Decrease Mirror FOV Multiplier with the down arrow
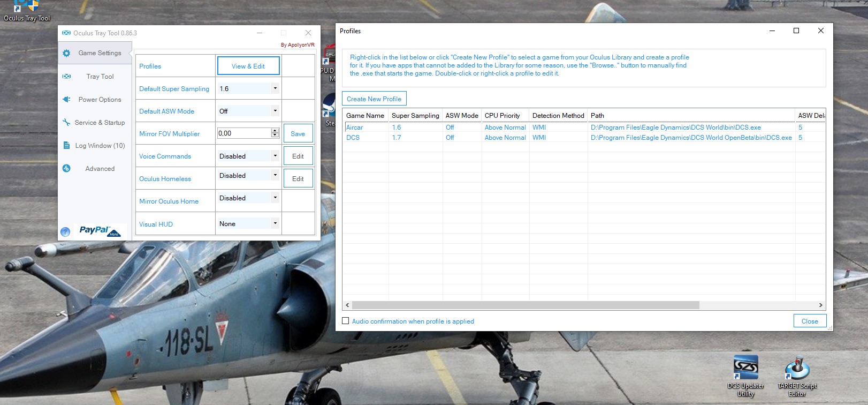 pos(275,135)
